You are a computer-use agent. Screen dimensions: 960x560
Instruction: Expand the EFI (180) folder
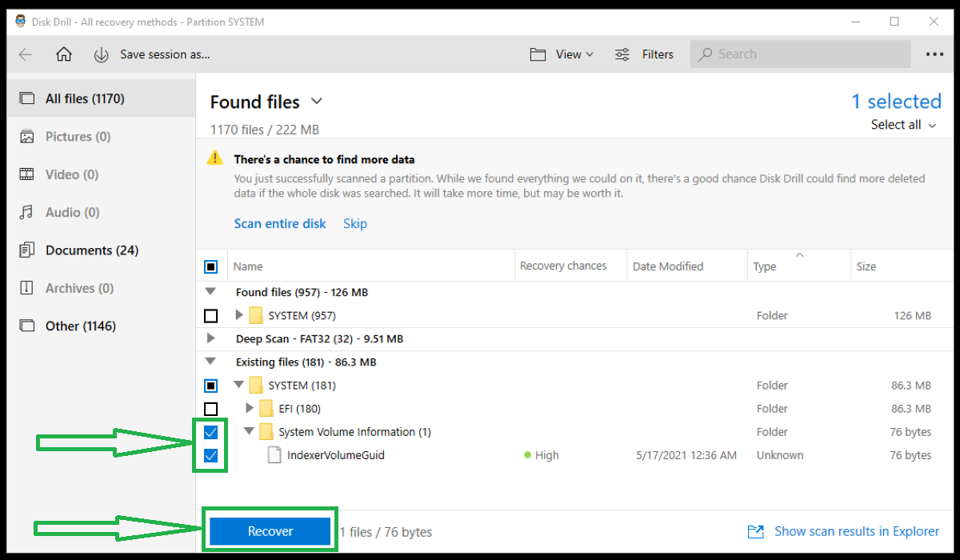click(x=250, y=409)
